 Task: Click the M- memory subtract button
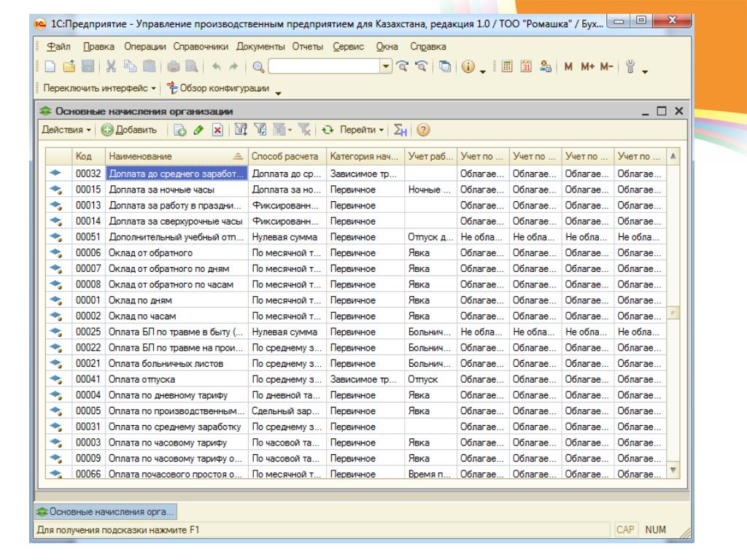[606, 66]
